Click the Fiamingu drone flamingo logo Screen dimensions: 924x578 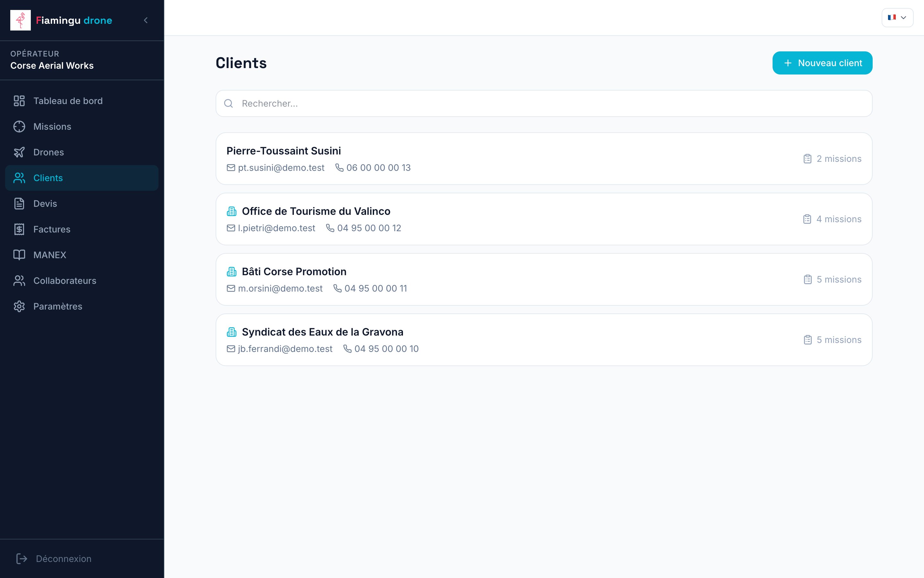click(20, 20)
